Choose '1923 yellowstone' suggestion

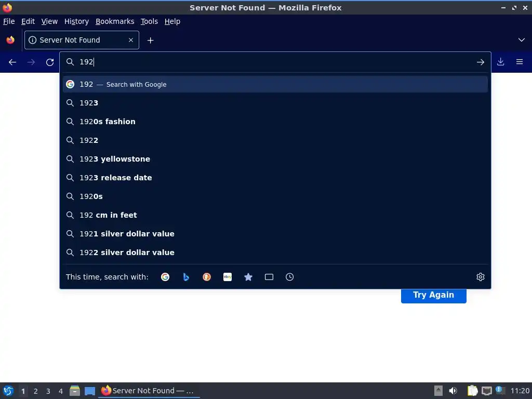coord(275,159)
